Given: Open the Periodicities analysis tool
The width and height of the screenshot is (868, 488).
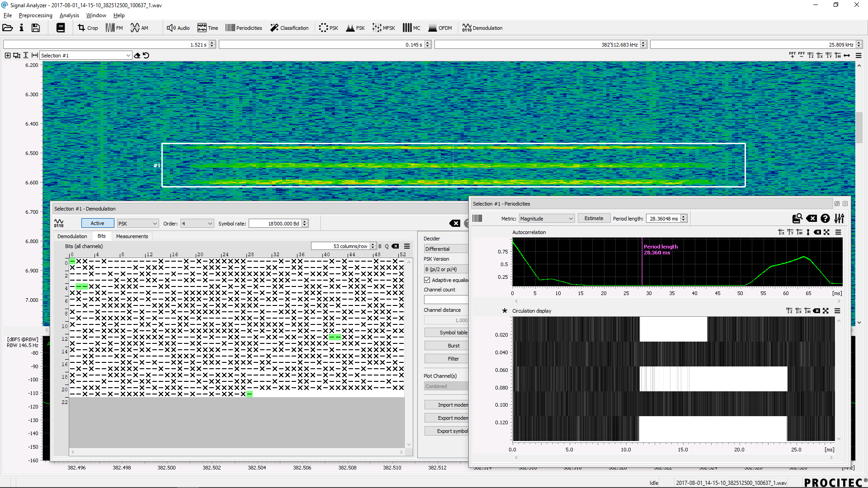Looking at the screenshot, I should point(244,28).
